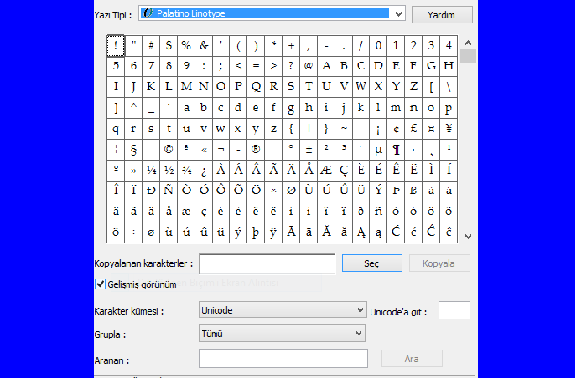
Task: Select the lowercase m cell
Action: (396, 108)
